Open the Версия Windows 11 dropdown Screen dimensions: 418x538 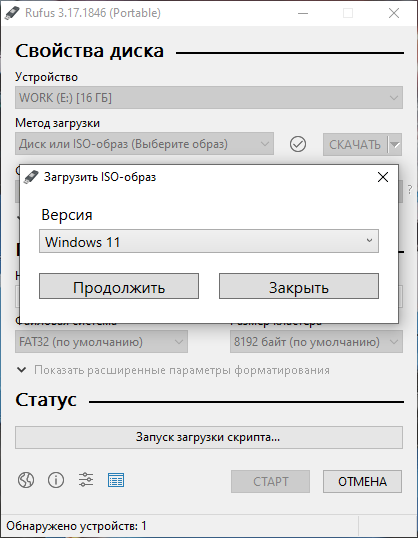tap(209, 241)
